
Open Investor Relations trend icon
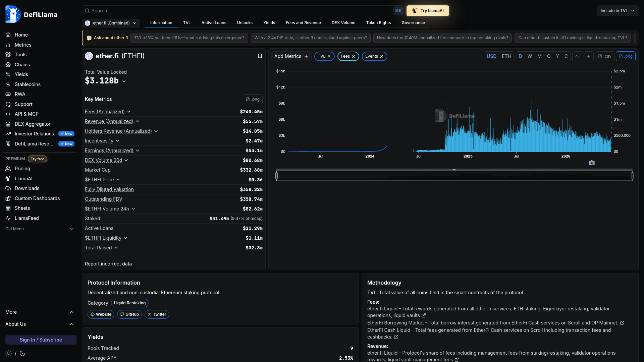point(8,134)
